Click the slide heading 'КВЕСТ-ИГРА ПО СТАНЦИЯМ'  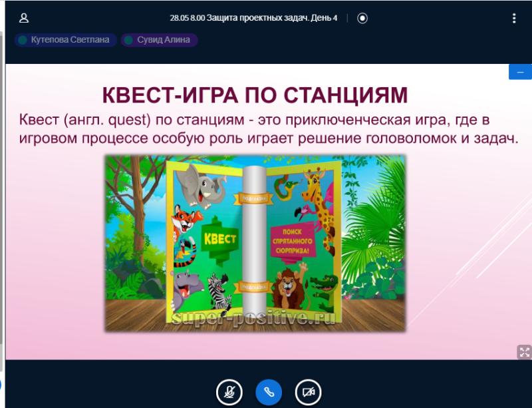[x=255, y=95]
